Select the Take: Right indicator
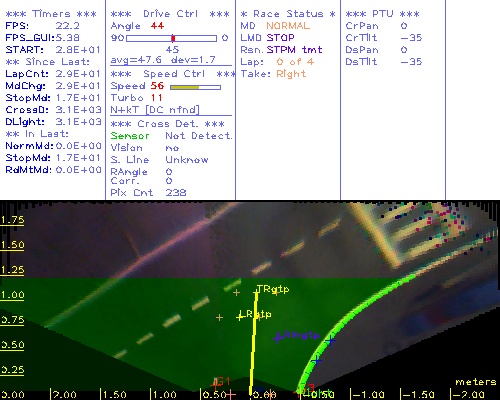 point(273,74)
